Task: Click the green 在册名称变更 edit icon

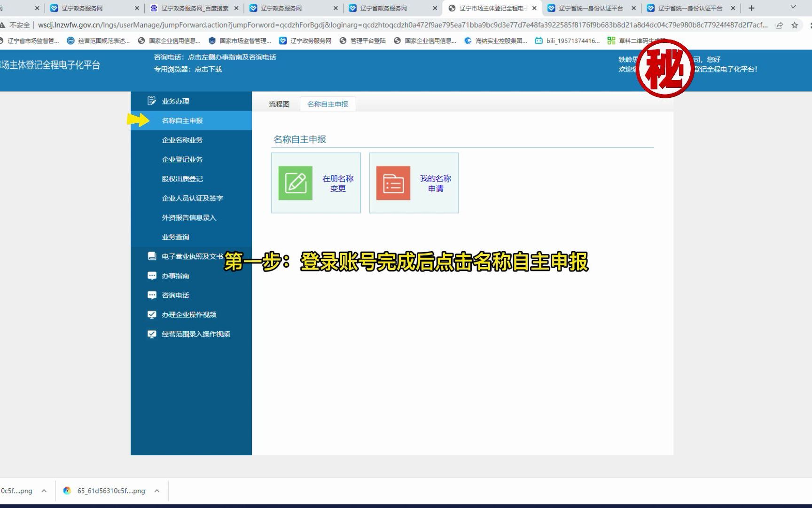Action: 295,183
